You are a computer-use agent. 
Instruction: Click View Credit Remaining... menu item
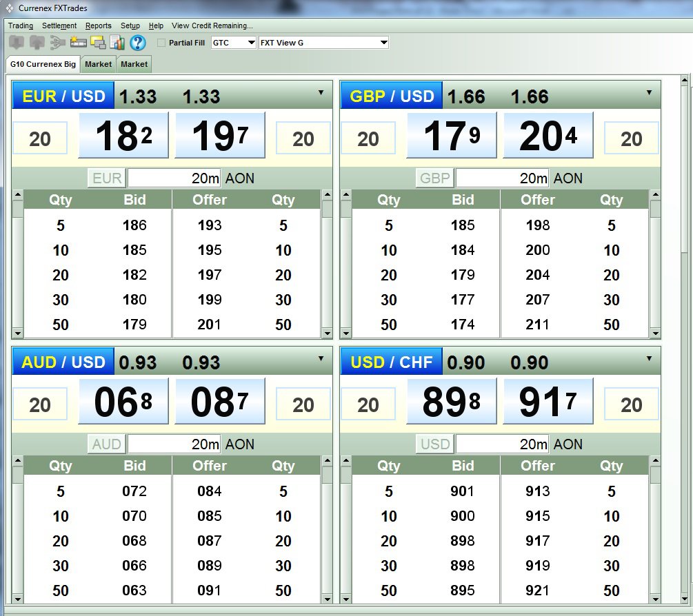212,25
